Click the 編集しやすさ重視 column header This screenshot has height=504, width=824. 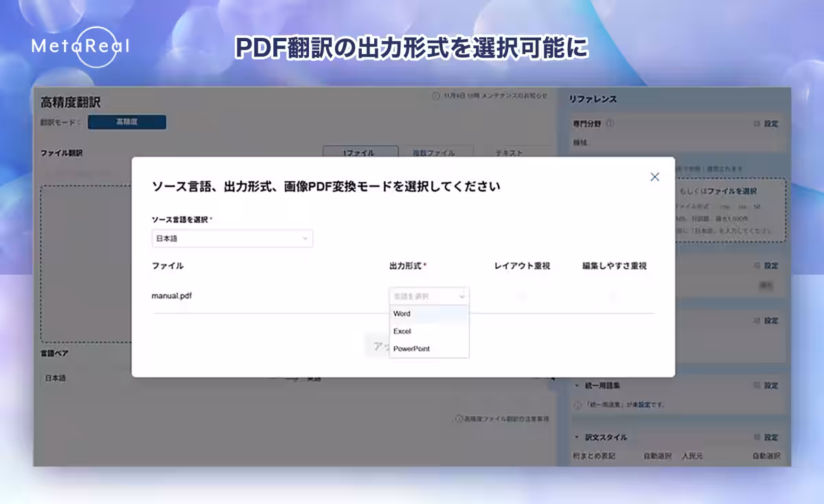614,266
